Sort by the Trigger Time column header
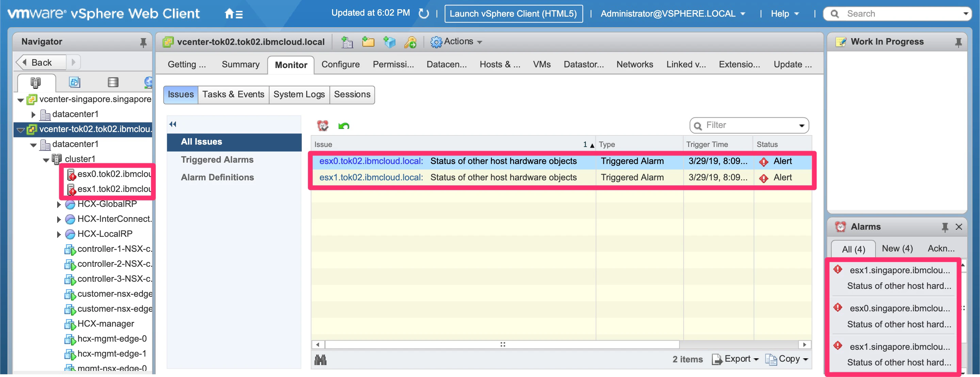Viewport: 980px width, 377px height. (718, 144)
